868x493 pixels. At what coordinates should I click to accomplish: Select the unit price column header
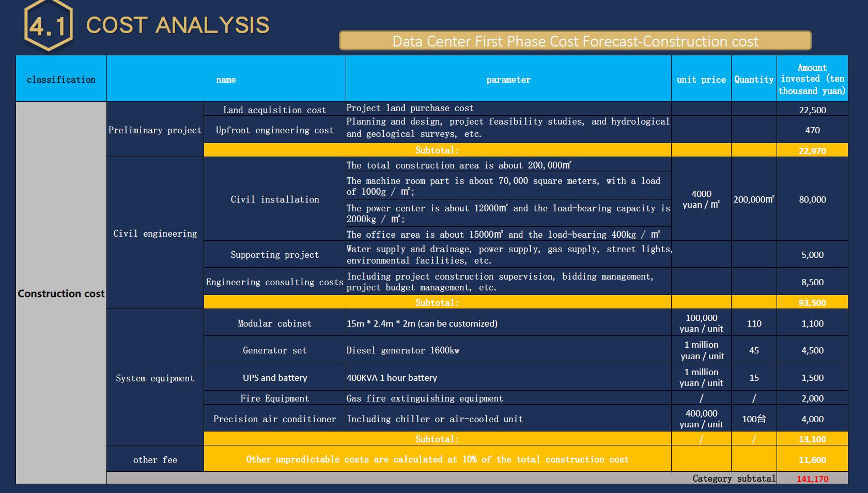[x=701, y=80]
